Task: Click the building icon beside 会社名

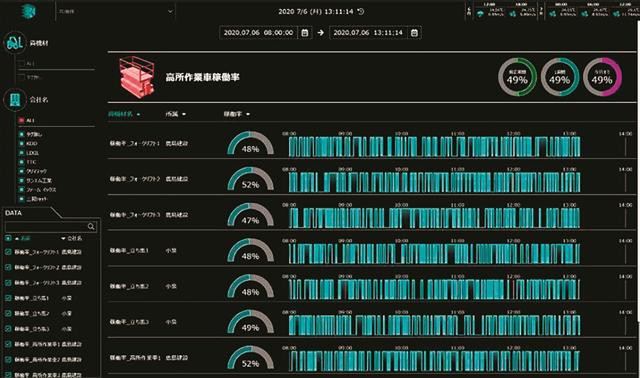Action: point(15,99)
